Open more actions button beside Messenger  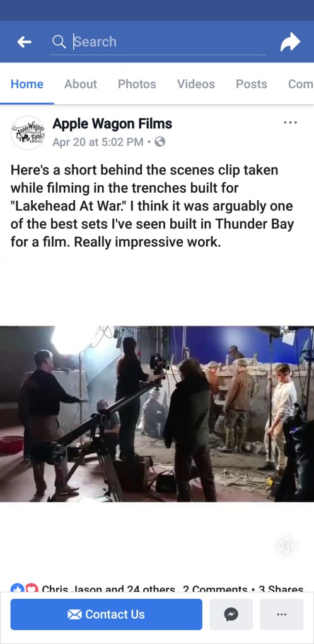pyautogui.click(x=281, y=614)
